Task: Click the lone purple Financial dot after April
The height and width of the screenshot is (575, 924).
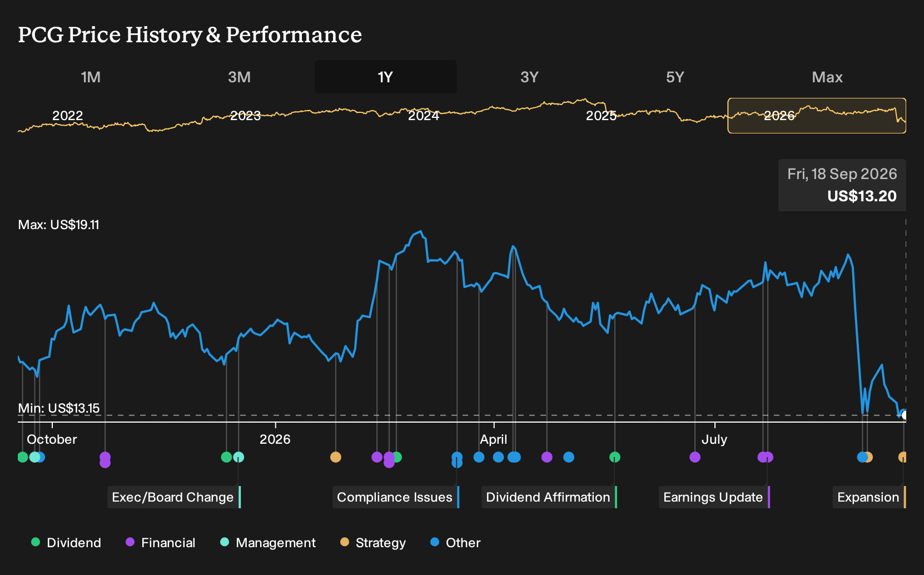Action: [547, 457]
